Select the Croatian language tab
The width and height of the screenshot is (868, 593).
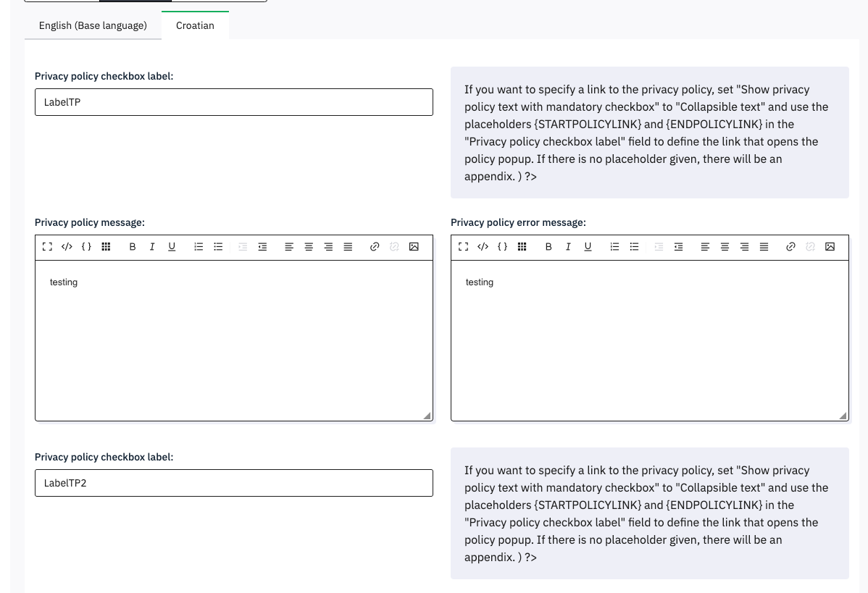pos(195,25)
